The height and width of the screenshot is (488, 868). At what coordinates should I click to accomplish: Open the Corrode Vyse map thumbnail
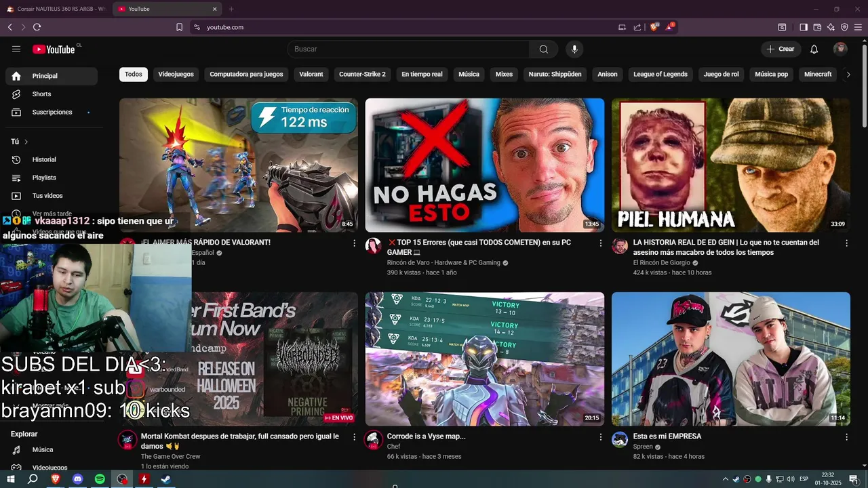point(485,359)
